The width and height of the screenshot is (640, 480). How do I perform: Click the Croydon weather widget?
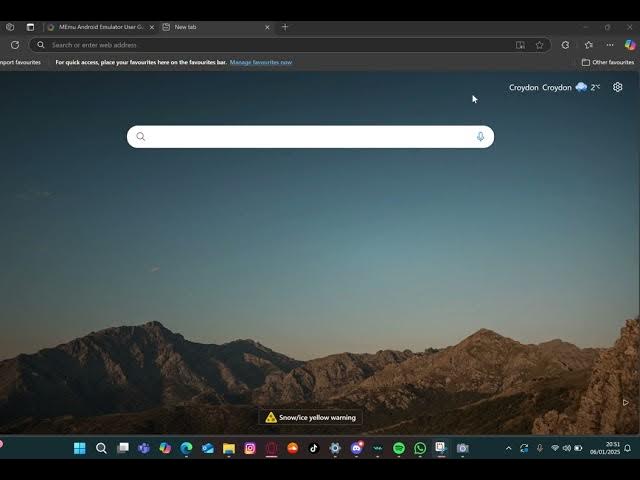[x=554, y=87]
